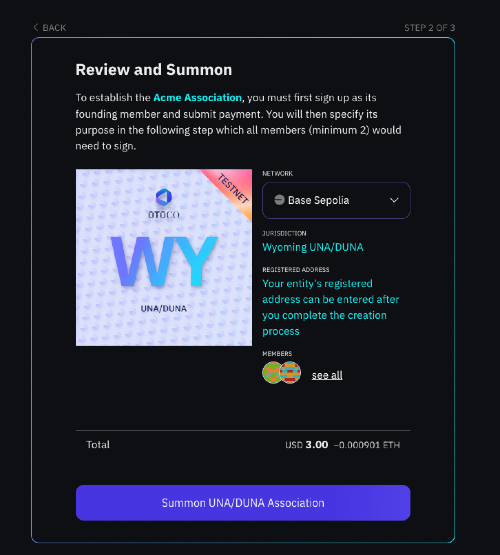This screenshot has height=555, width=500.
Task: Click the USD 3.00 total amount
Action: tap(306, 445)
